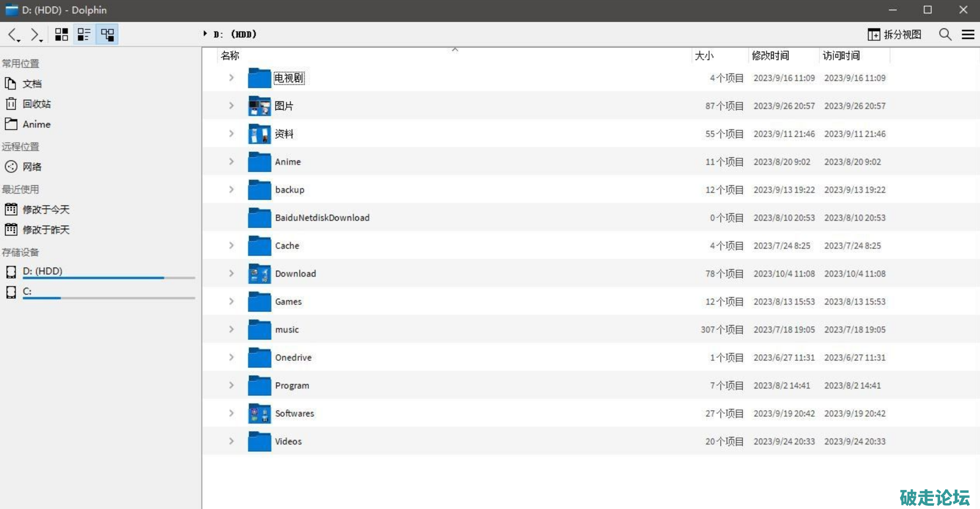Open the search magnifier icon
This screenshot has width=980, height=509.
(x=945, y=35)
